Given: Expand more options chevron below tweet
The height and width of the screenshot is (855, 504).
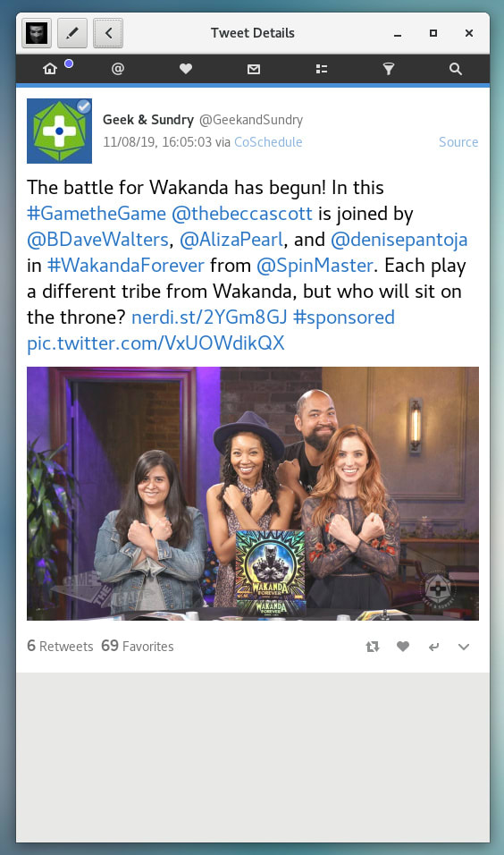Looking at the screenshot, I should (x=464, y=647).
